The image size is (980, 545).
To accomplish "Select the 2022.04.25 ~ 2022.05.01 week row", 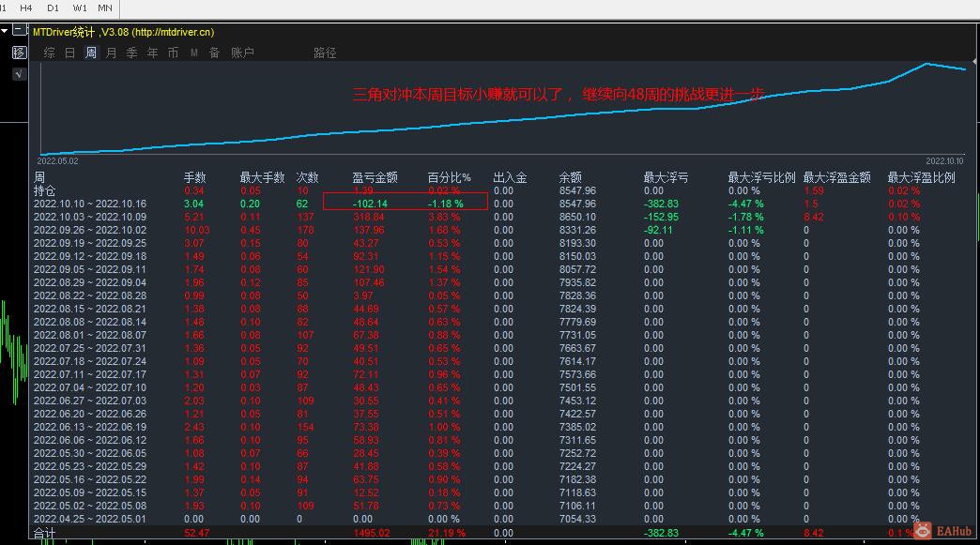I will pos(90,519).
